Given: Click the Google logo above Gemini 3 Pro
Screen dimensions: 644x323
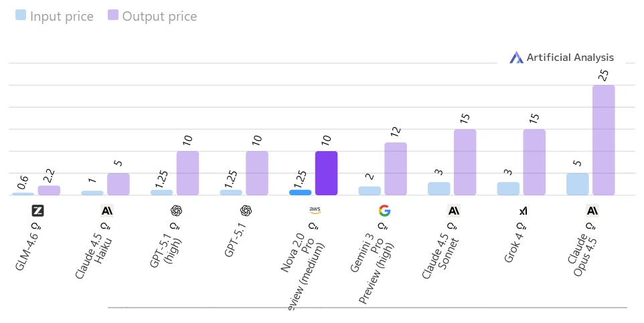Looking at the screenshot, I should (x=384, y=211).
